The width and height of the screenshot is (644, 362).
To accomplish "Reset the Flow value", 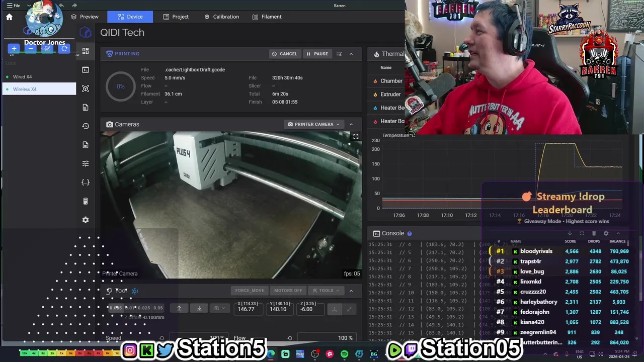I will (x=290, y=338).
